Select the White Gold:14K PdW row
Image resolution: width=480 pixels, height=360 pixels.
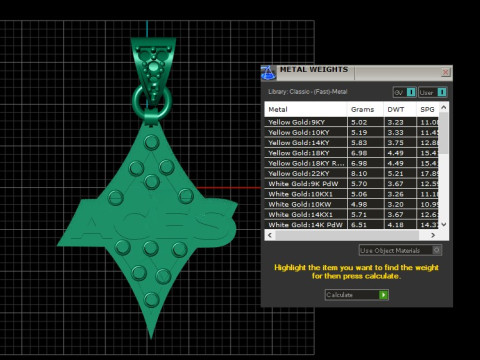352,225
